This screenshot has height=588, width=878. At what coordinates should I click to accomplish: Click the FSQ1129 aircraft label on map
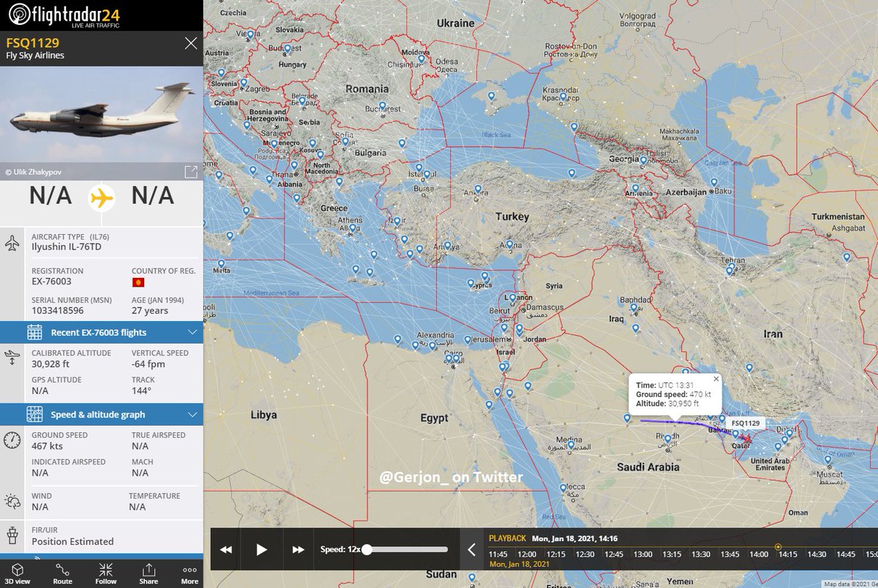(x=746, y=423)
